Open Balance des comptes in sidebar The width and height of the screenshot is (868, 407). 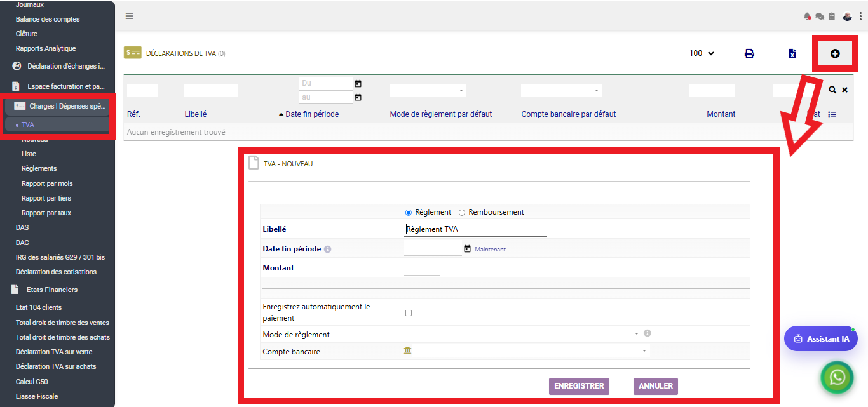48,19
